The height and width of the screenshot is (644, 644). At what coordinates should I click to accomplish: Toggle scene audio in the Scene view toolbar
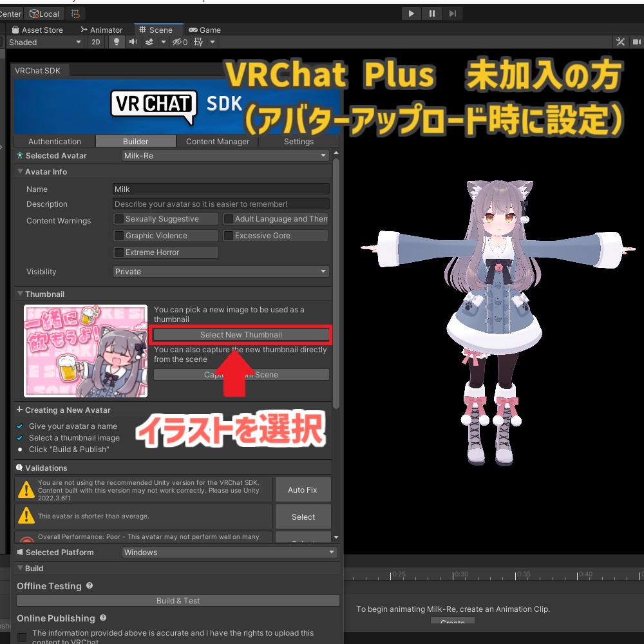coord(133,42)
